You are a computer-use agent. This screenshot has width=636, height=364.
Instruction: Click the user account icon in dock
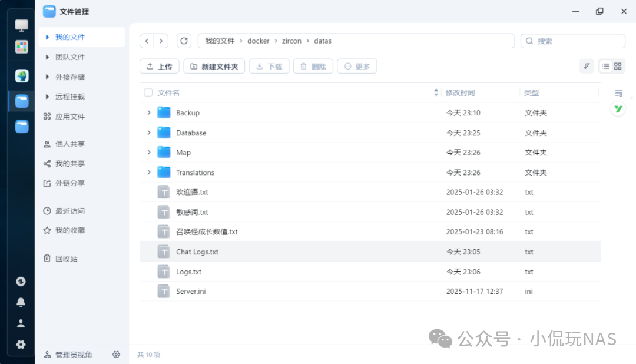click(21, 323)
